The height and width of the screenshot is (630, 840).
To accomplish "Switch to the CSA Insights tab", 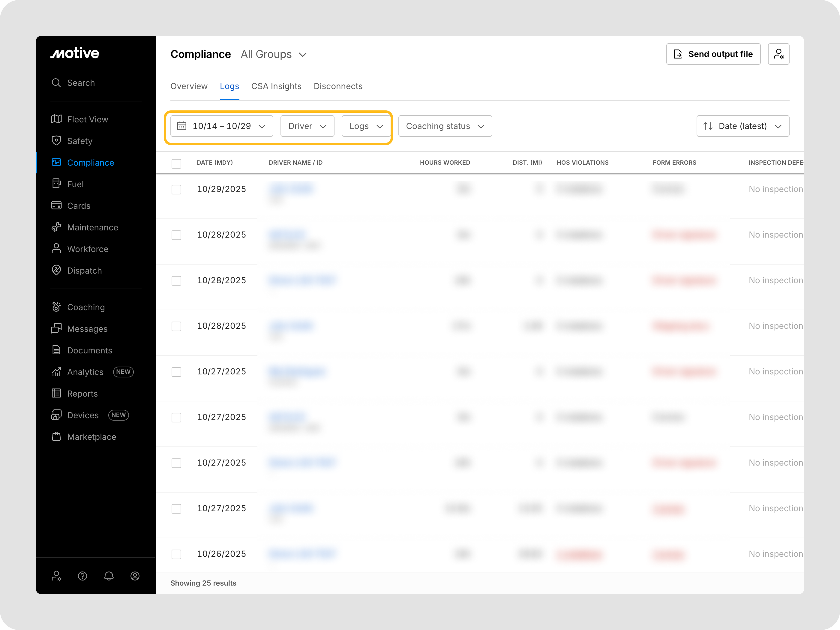I will pyautogui.click(x=276, y=86).
